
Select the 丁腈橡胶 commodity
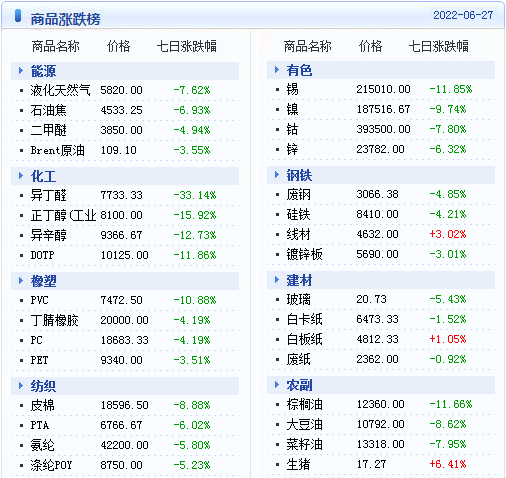coord(54,320)
